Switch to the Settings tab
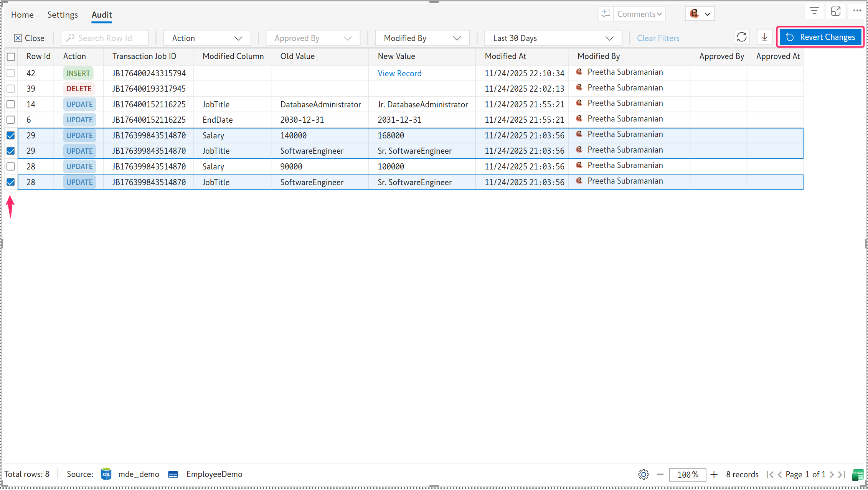Image resolution: width=868 pixels, height=490 pixels. point(63,15)
